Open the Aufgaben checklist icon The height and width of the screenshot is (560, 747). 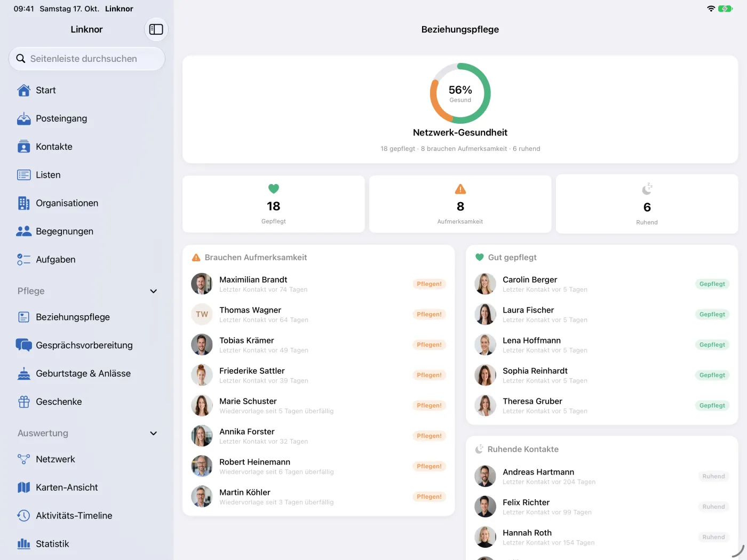[x=24, y=260]
